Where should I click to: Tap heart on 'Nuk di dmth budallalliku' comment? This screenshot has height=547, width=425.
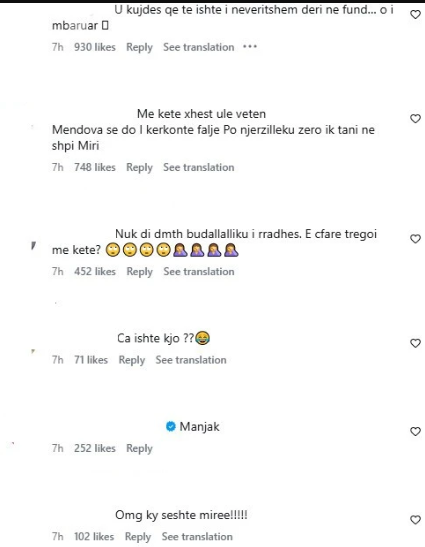tap(415, 239)
